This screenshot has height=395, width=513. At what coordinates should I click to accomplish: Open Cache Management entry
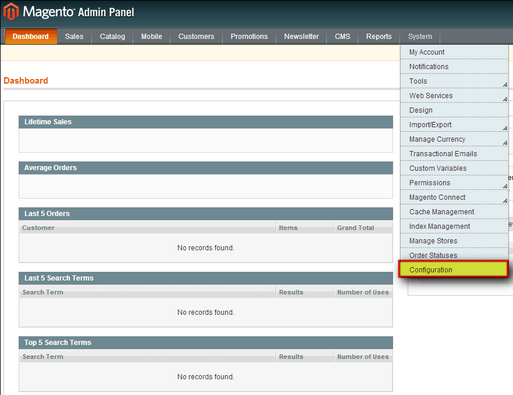coord(454,212)
